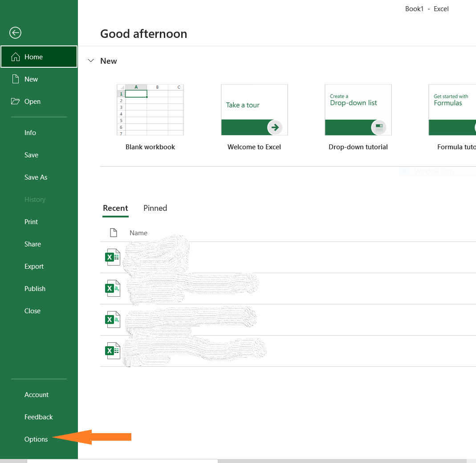The image size is (476, 463).
Task: Click the Home label in the sidebar
Action: pos(33,57)
